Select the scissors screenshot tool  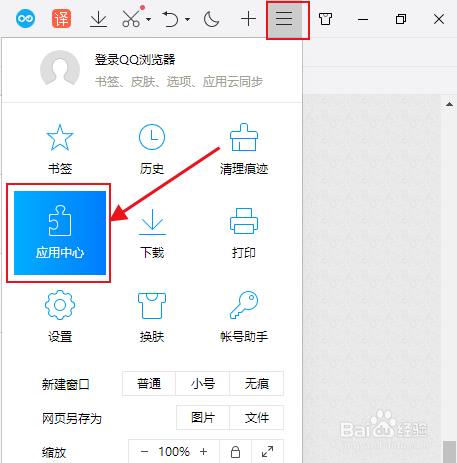tap(131, 19)
